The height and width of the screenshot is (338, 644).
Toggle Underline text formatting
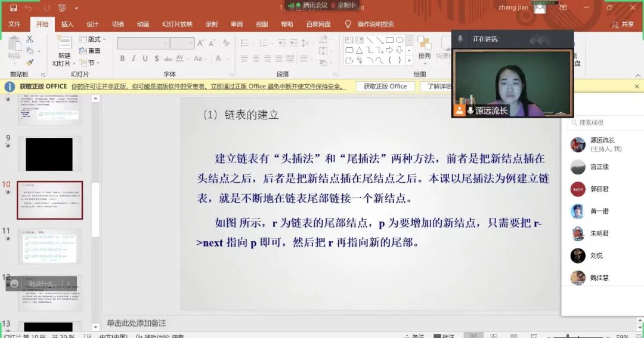(145, 59)
